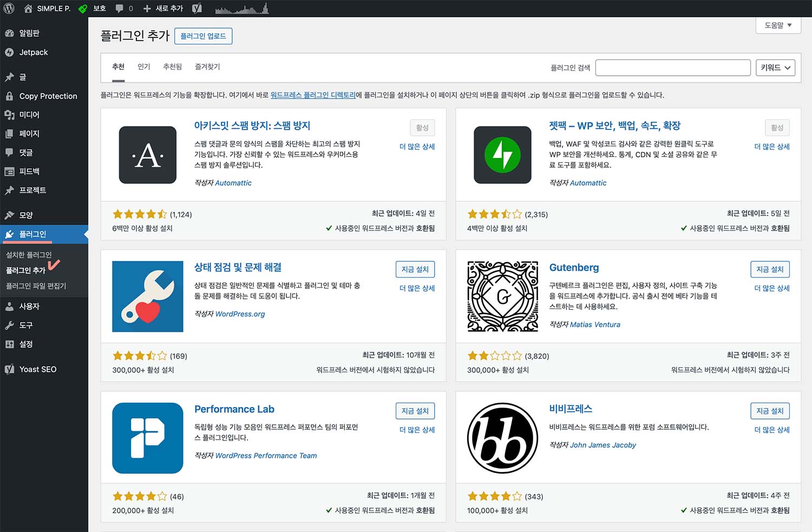Go to 설치한 플러그인 submenu
The width and height of the screenshot is (812, 532).
pos(29,254)
